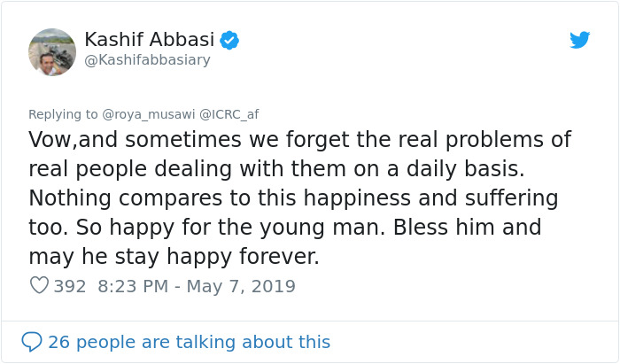
Task: Click the May 7, 2019 date
Action: 243,286
